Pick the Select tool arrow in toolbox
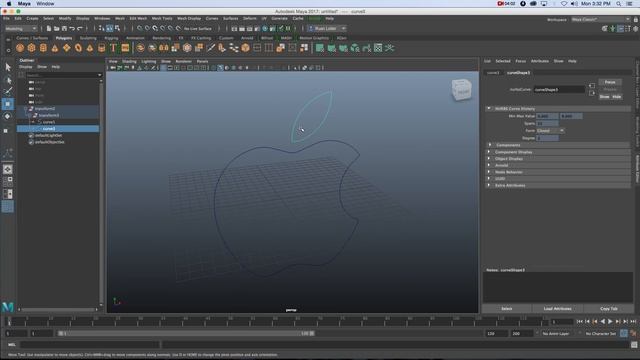This screenshot has width=640, height=360. click(x=8, y=67)
